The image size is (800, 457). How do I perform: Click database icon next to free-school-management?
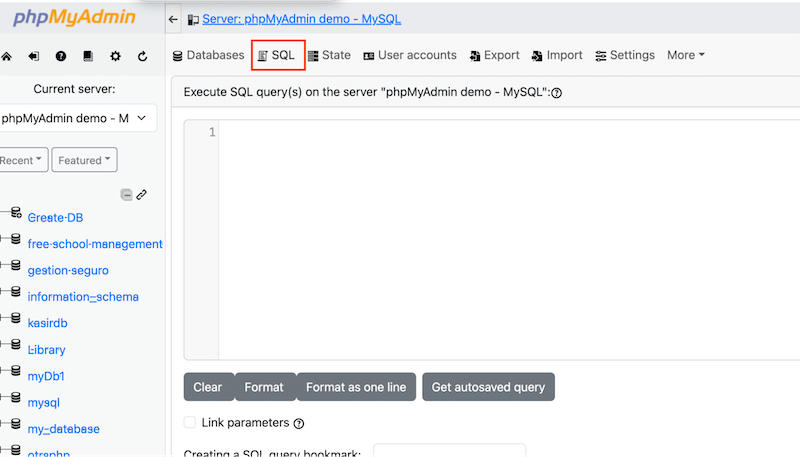point(16,239)
